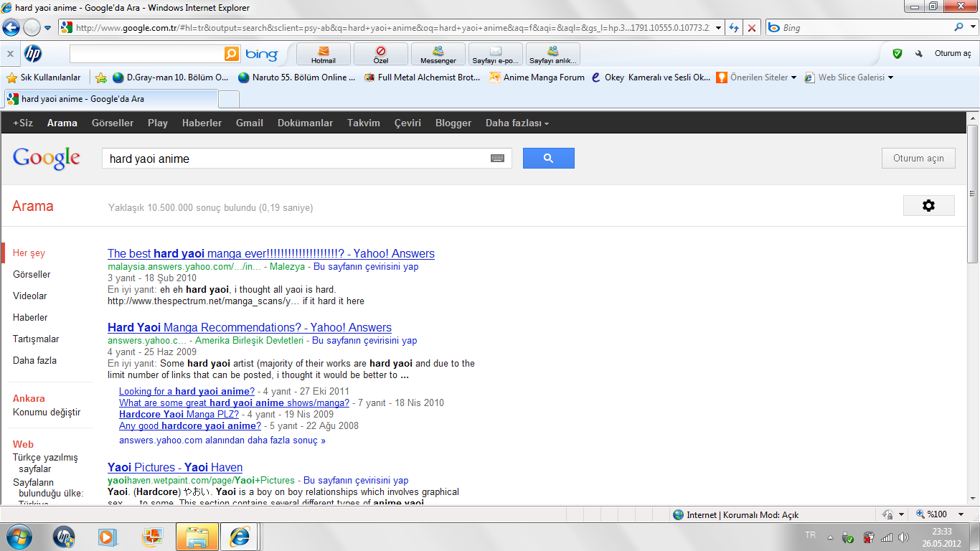Click the Windows Start button
The image size is (980, 551).
click(18, 537)
